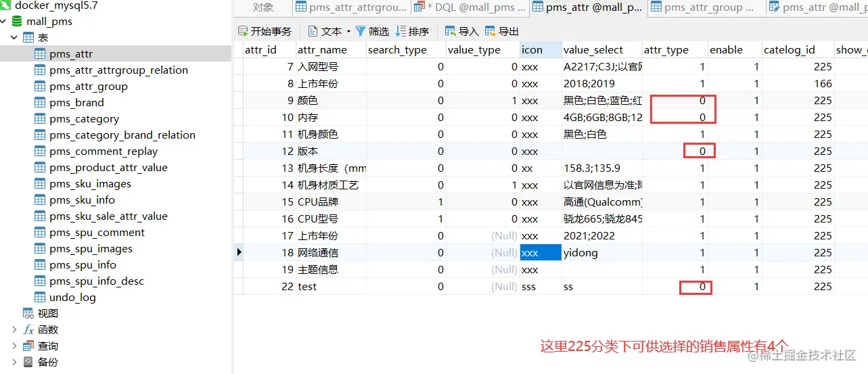Image resolution: width=868 pixels, height=374 pixels.
Task: Select pms_sku_sale_attr_value table icon
Action: [40, 216]
